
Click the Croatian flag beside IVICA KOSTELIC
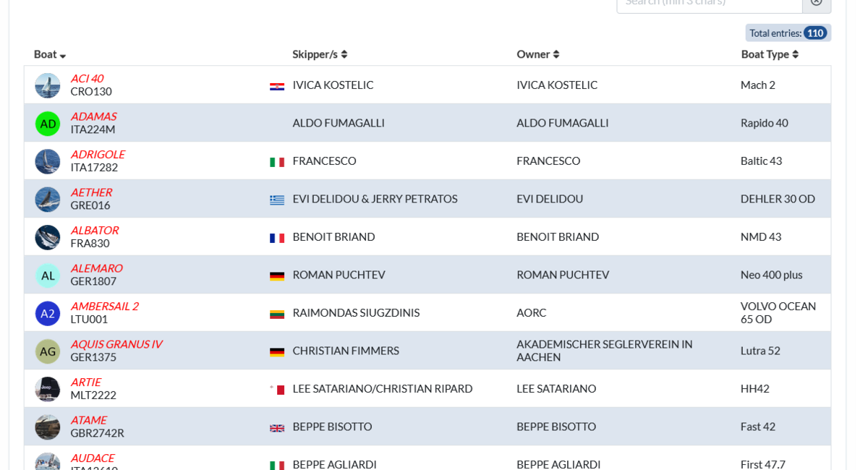[x=277, y=86]
